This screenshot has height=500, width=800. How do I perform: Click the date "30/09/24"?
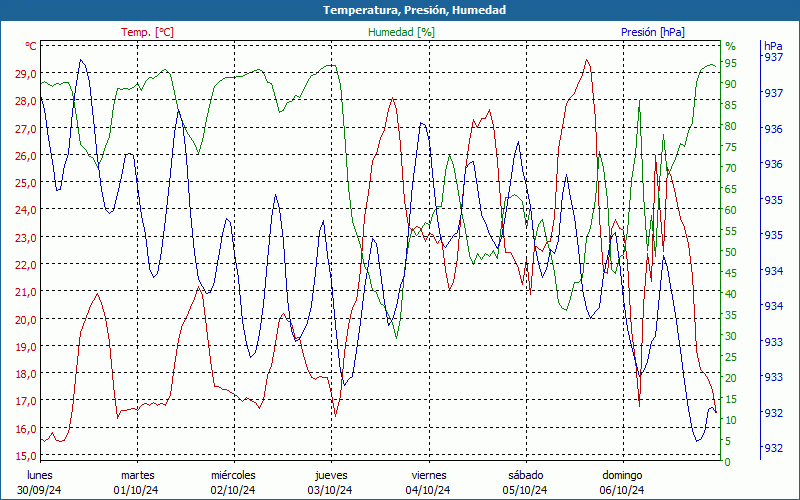(39, 490)
